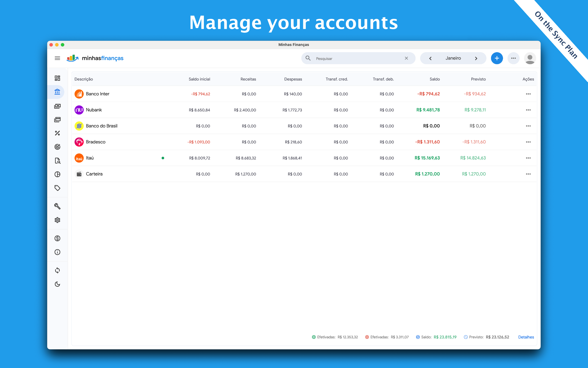588x368 pixels.
Task: Click footer Previsto total R$ 23.126,52
Action: click(497, 337)
